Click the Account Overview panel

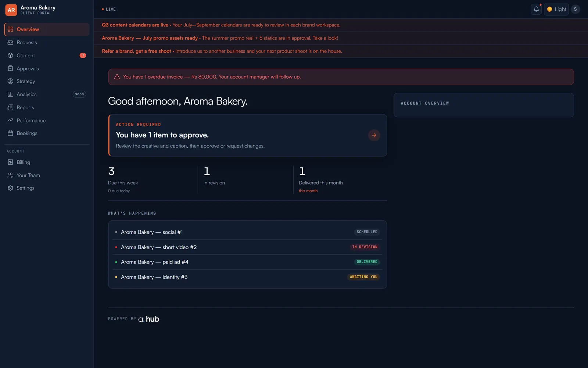(484, 105)
